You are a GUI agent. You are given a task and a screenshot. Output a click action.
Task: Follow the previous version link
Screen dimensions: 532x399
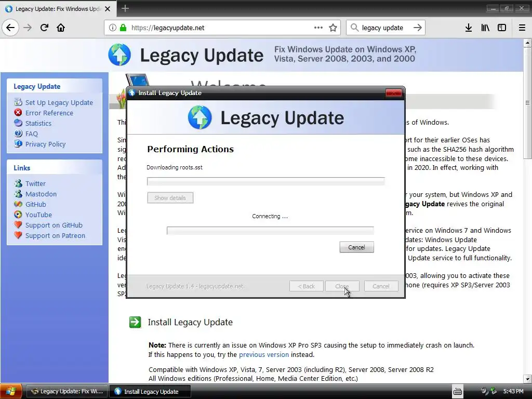[x=263, y=354]
